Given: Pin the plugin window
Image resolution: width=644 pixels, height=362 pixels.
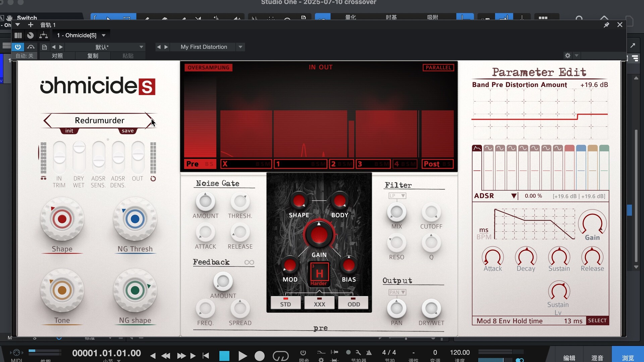Looking at the screenshot, I should pyautogui.click(x=606, y=25).
